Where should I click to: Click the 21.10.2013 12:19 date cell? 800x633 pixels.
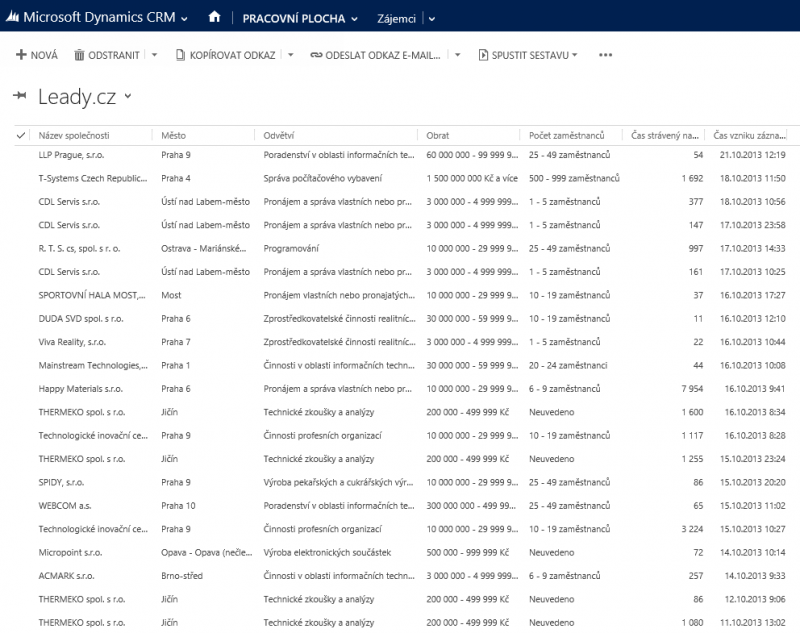[x=753, y=155]
